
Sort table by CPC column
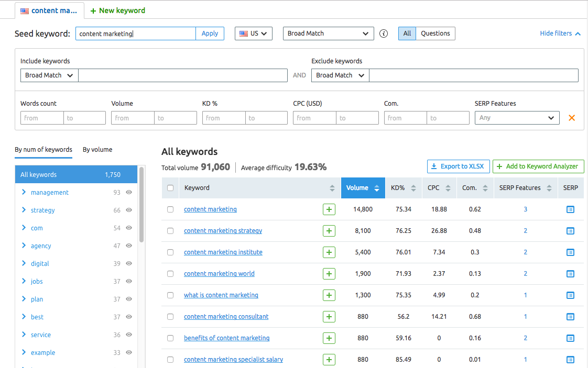[448, 188]
